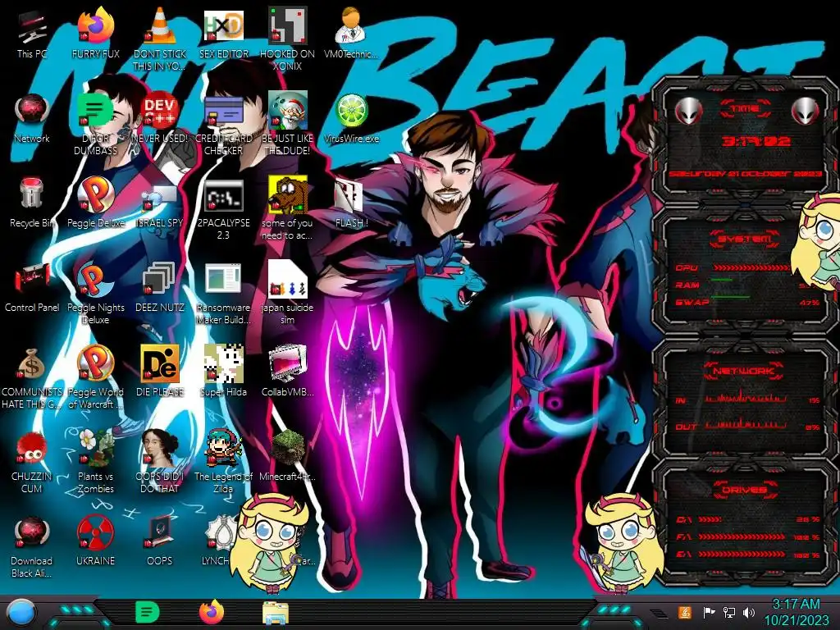Open the Download Black Ali icon
The height and width of the screenshot is (630, 840).
[x=32, y=533]
